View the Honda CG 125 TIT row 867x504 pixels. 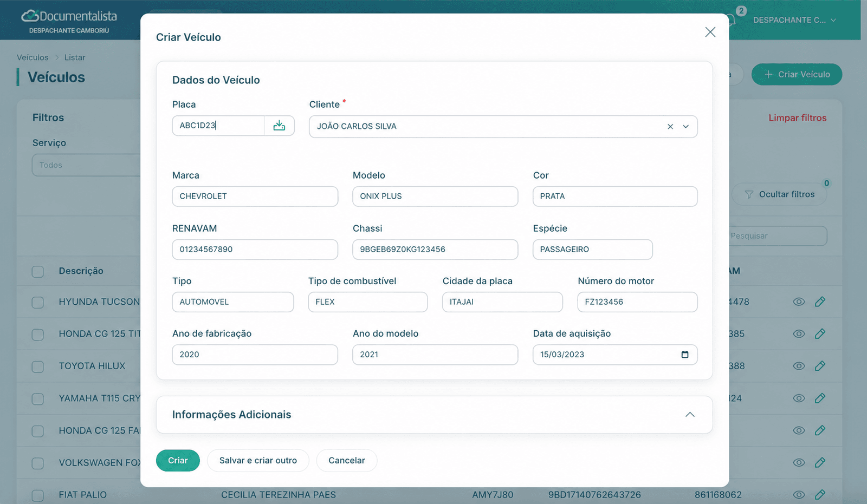[x=799, y=334]
